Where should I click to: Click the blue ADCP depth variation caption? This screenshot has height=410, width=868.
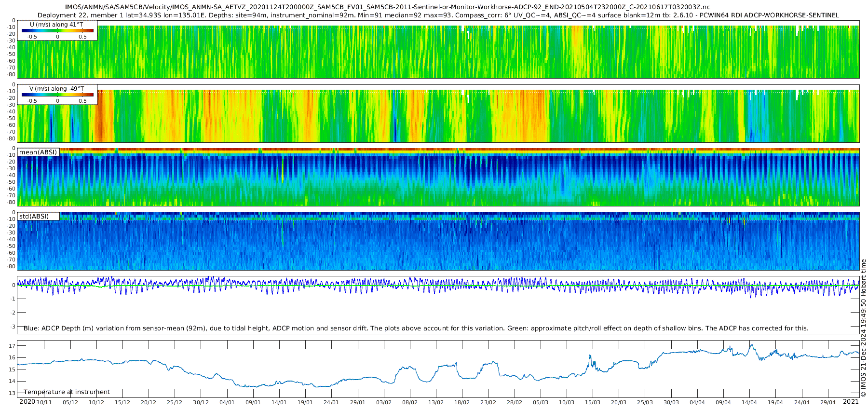click(x=416, y=328)
